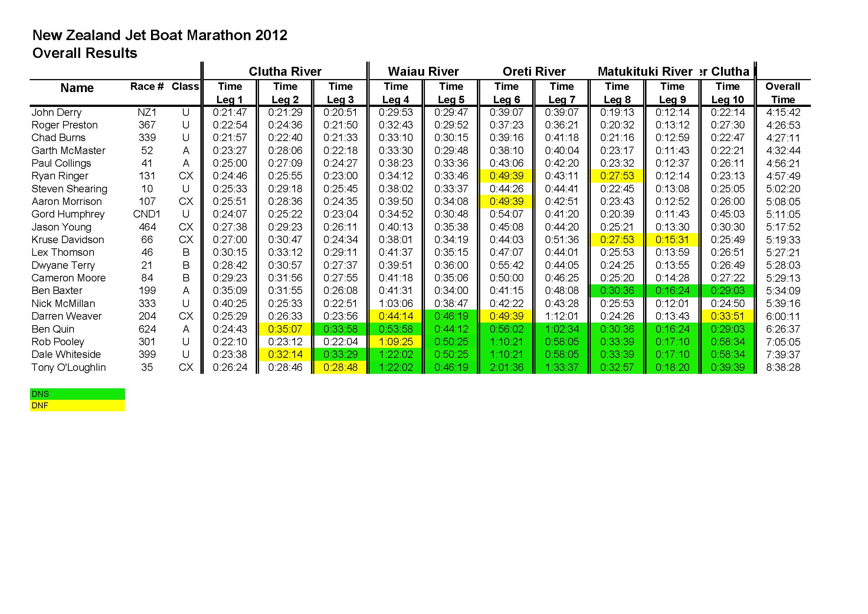Click the green 'DNS' legend cell
Image resolution: width=868 pixels, height=614 pixels.
(x=78, y=394)
